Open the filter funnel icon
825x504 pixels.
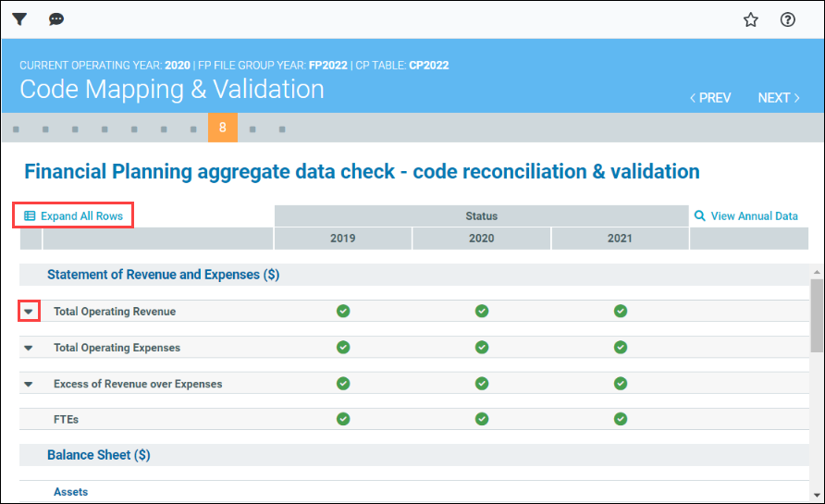point(19,19)
